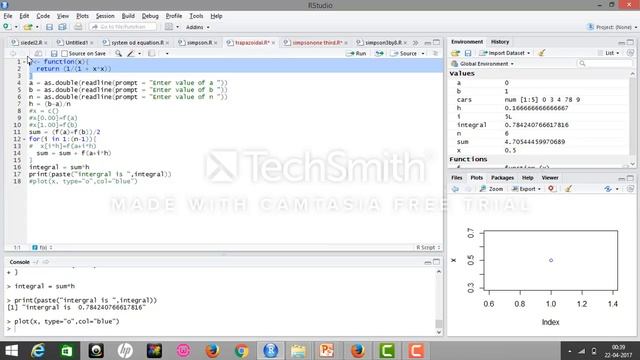
Task: Click the Source button
Action: 404,53
